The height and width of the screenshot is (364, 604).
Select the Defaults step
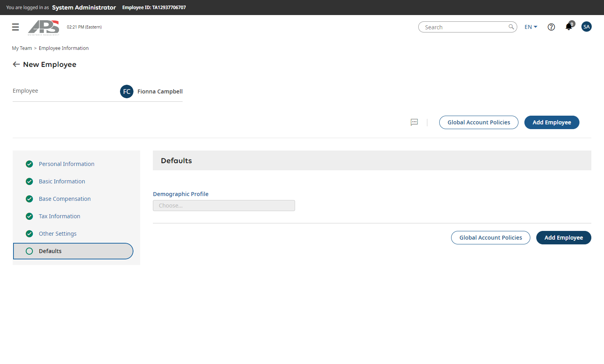tap(73, 251)
